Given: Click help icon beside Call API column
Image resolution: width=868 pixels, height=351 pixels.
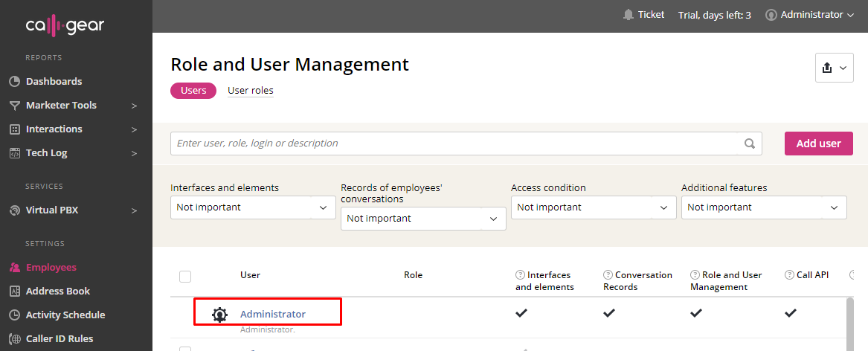Looking at the screenshot, I should 789,275.
